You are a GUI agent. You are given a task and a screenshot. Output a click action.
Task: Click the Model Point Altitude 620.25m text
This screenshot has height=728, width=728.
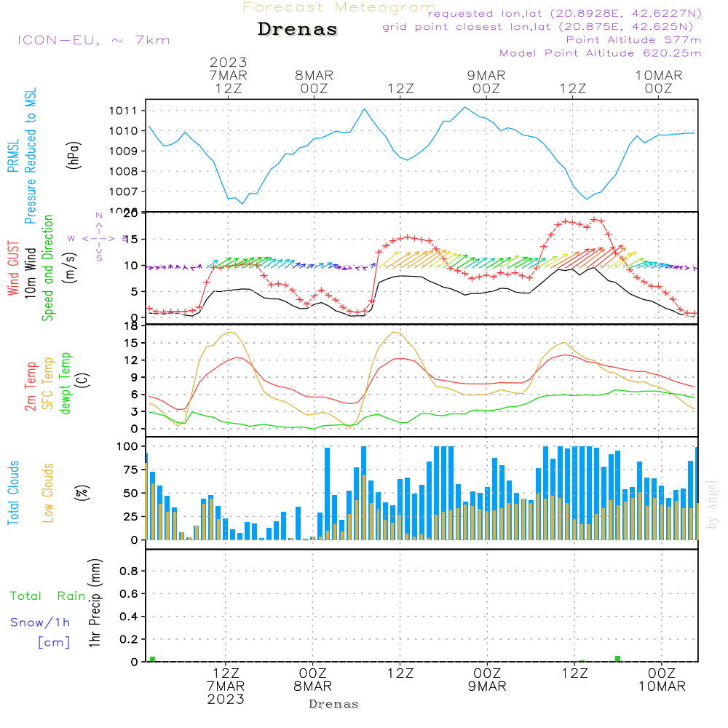coord(601,53)
